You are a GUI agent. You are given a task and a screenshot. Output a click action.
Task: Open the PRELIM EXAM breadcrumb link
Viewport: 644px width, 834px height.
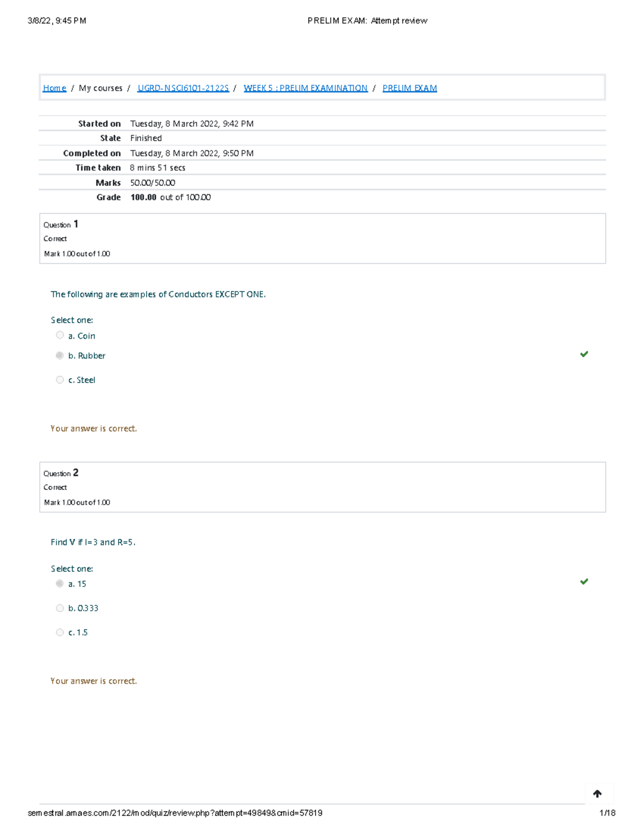409,88
